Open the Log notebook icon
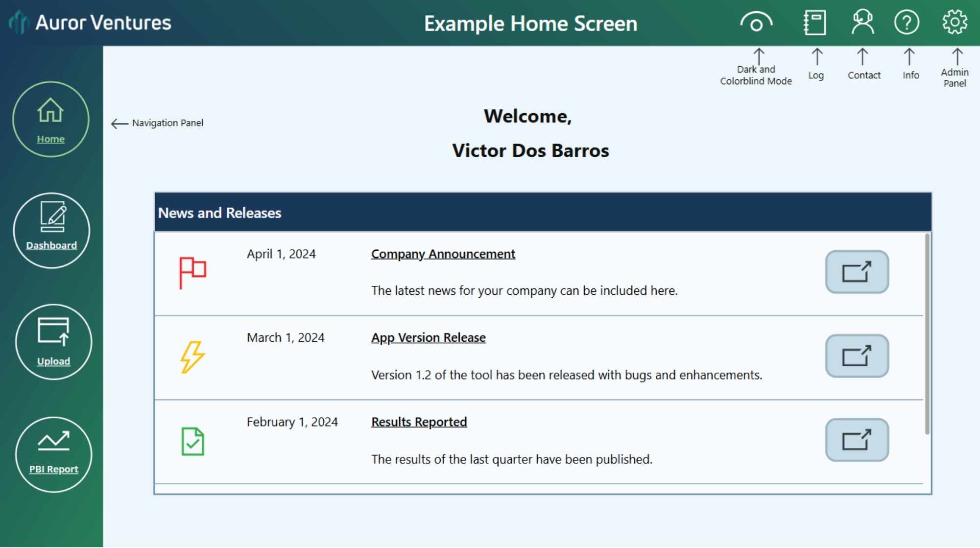 814,23
